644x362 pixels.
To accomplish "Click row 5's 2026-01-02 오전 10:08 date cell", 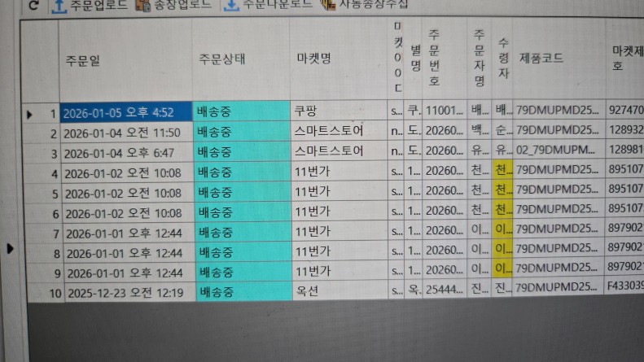I will [129, 193].
